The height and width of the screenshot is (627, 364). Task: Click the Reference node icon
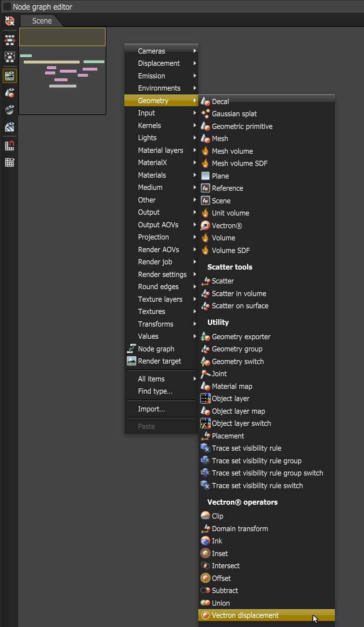205,188
